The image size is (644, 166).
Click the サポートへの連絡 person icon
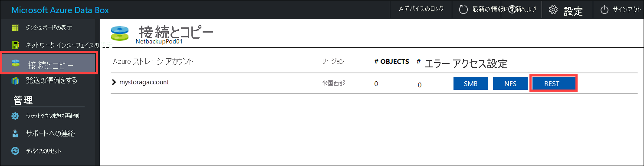click(x=15, y=133)
